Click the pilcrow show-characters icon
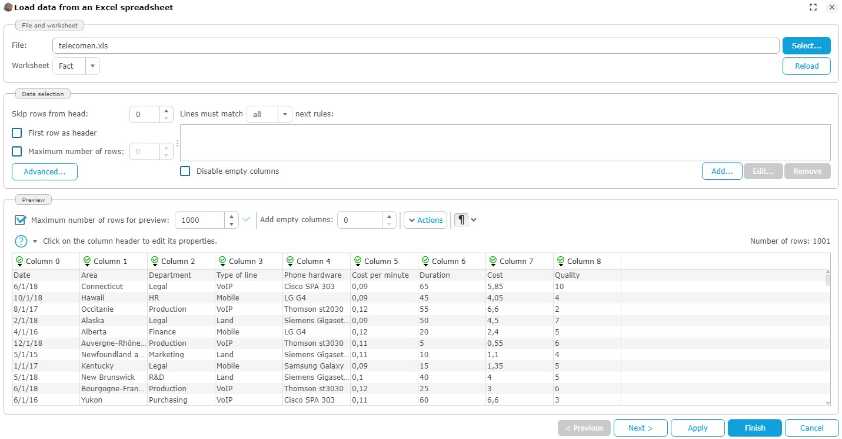Screen dimensions: 842x439 pyautogui.click(x=461, y=220)
